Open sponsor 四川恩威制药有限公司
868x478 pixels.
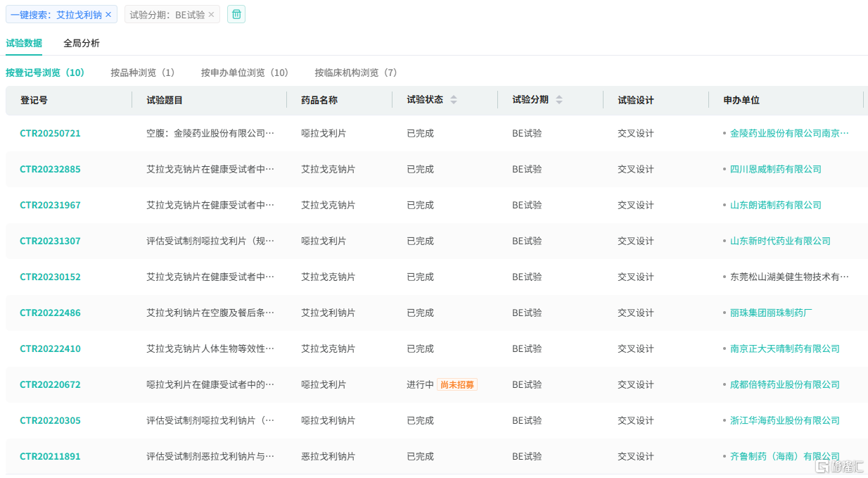776,169
